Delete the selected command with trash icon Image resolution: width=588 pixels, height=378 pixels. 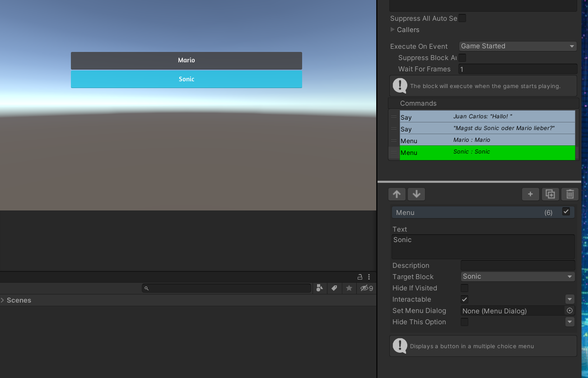(x=570, y=194)
